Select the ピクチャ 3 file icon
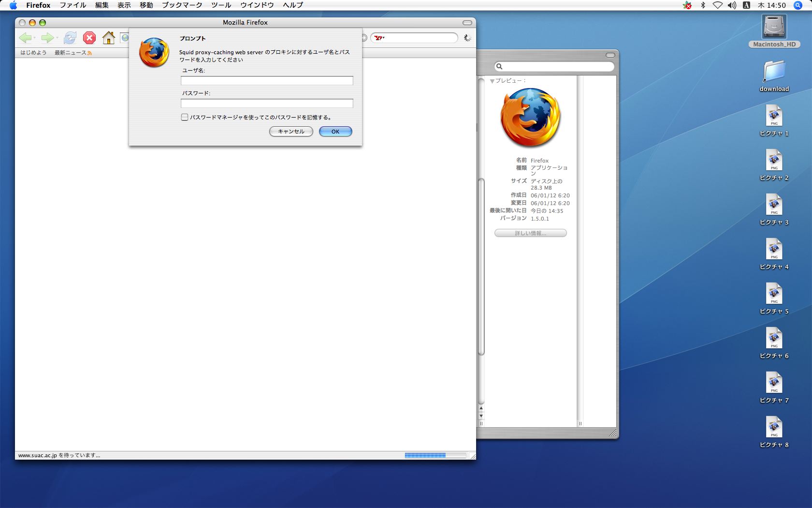 774,205
